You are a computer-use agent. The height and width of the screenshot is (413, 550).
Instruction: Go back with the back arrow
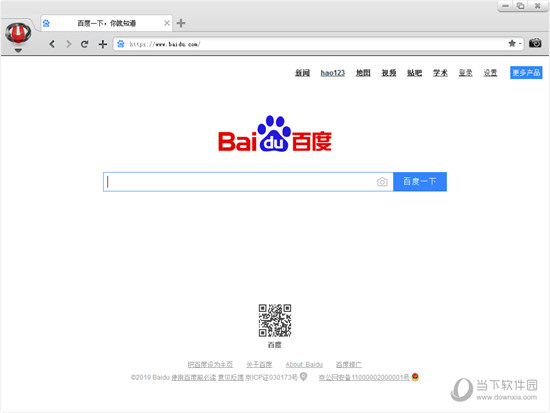point(52,44)
